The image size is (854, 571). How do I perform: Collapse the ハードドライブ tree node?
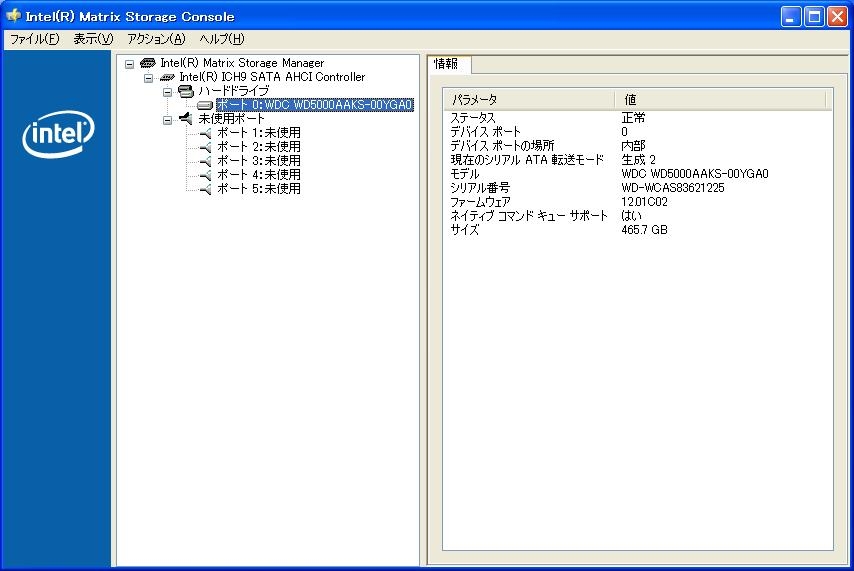167,92
